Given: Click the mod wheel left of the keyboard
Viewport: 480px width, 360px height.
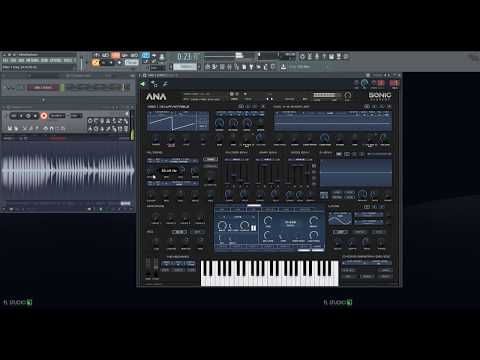Looking at the screenshot, I should tap(156, 267).
